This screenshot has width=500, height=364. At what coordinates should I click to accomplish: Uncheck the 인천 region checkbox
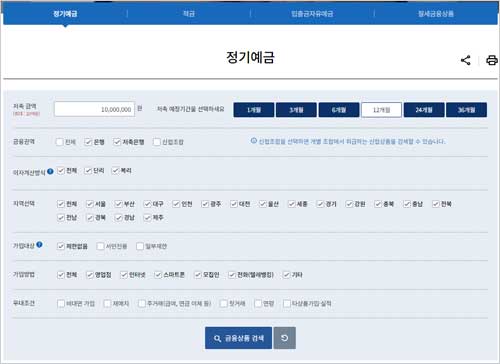point(176,204)
